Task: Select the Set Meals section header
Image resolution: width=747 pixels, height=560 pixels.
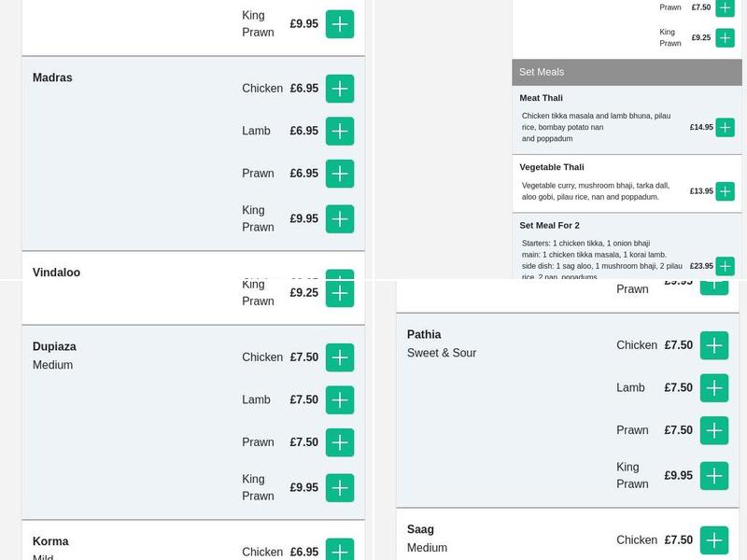Action: tap(627, 72)
